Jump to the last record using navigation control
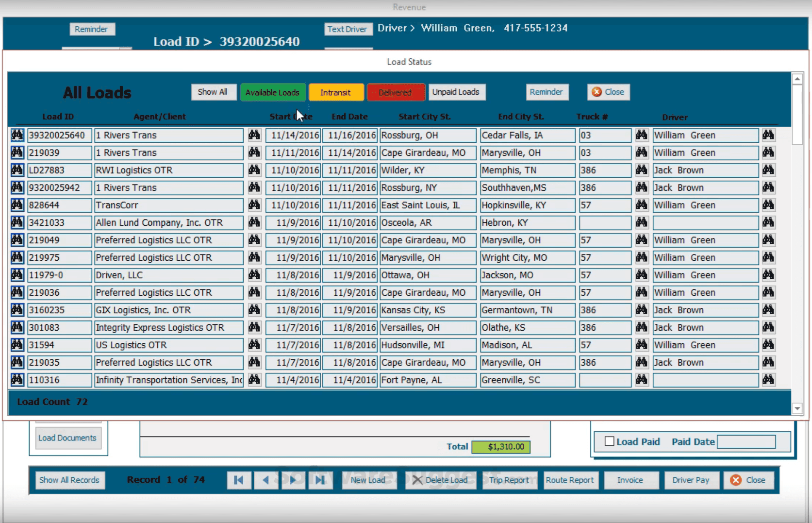Viewport: 812px width, 523px height. click(x=321, y=480)
